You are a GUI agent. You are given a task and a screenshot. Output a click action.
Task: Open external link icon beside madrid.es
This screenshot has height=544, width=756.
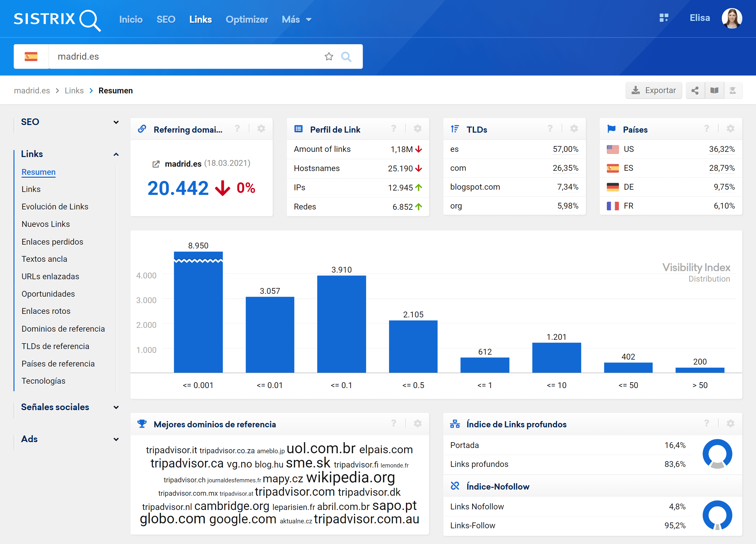(x=156, y=164)
